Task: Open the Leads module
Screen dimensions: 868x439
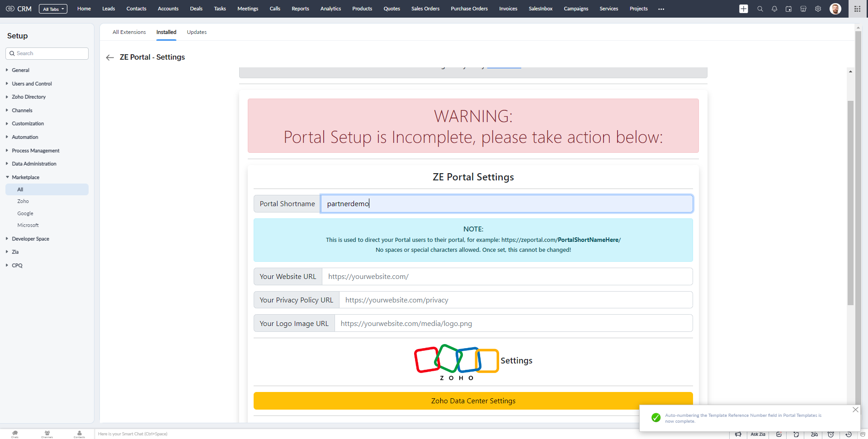Action: pyautogui.click(x=108, y=9)
